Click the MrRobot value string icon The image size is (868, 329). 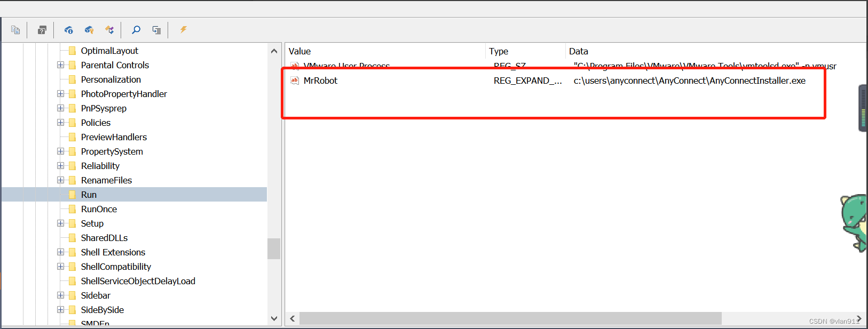click(x=295, y=81)
